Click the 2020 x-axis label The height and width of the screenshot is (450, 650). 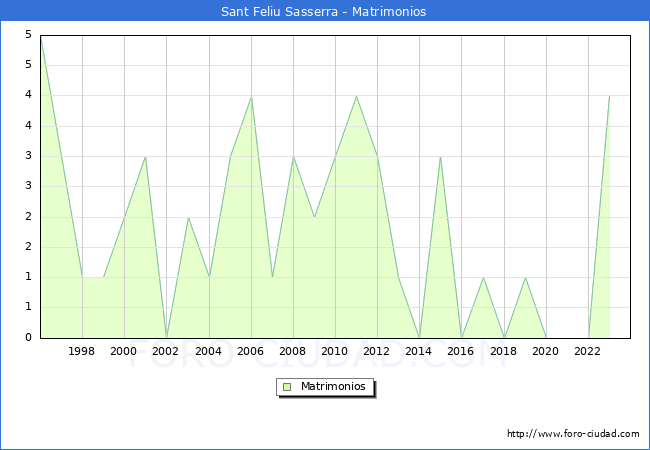pyautogui.click(x=546, y=351)
